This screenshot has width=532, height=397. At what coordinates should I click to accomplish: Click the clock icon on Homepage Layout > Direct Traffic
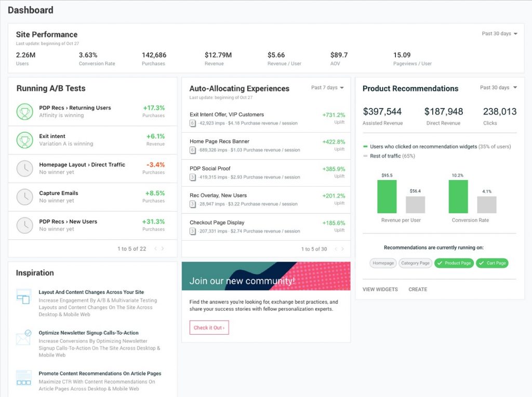tap(24, 168)
